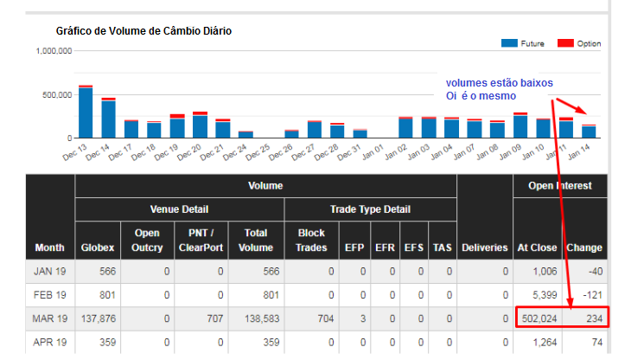
Task: Select the Total Volume column header
Action: pyautogui.click(x=255, y=240)
